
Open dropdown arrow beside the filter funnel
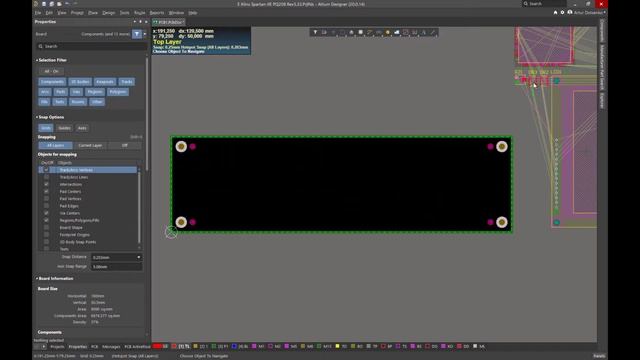pos(144,34)
